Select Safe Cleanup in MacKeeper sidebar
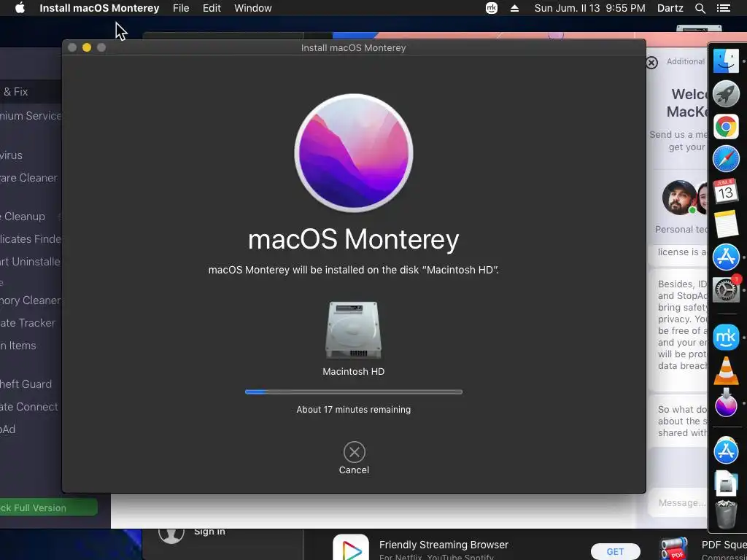Viewport: 747px width, 560px height. [x=23, y=217]
